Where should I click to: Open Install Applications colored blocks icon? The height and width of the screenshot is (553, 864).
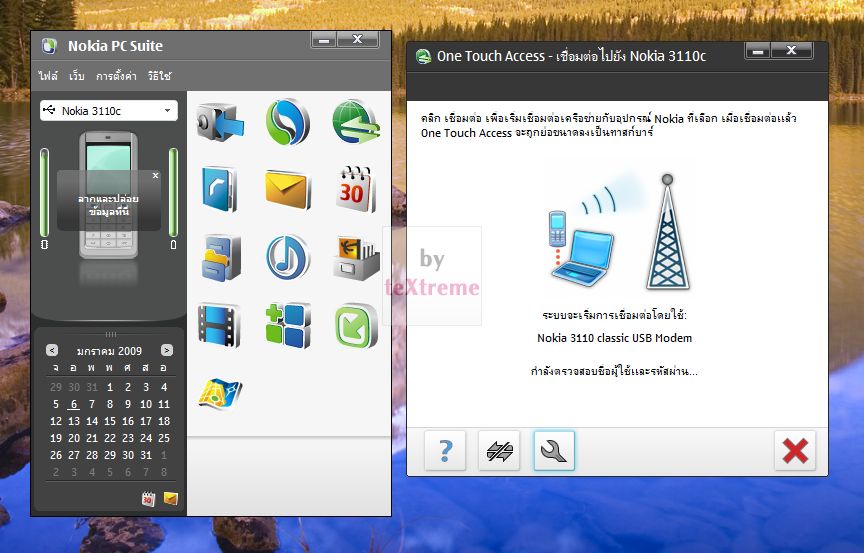point(287,325)
